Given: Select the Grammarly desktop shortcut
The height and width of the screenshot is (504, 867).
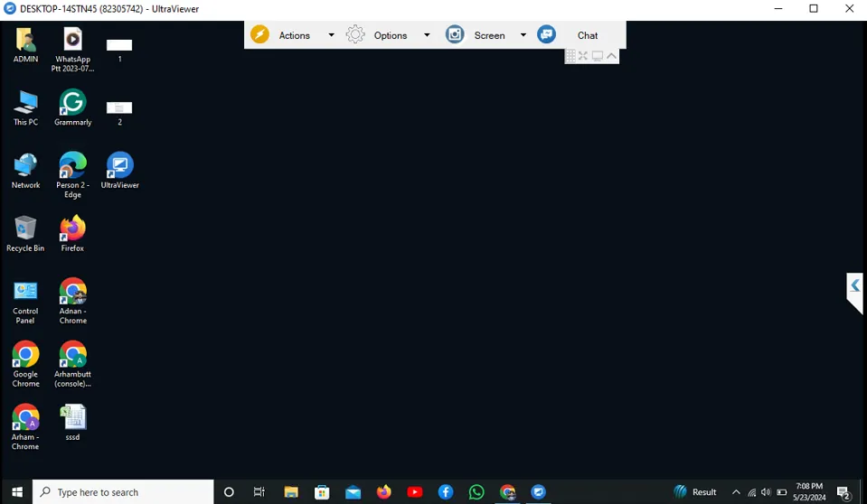Looking at the screenshot, I should pyautogui.click(x=72, y=108).
